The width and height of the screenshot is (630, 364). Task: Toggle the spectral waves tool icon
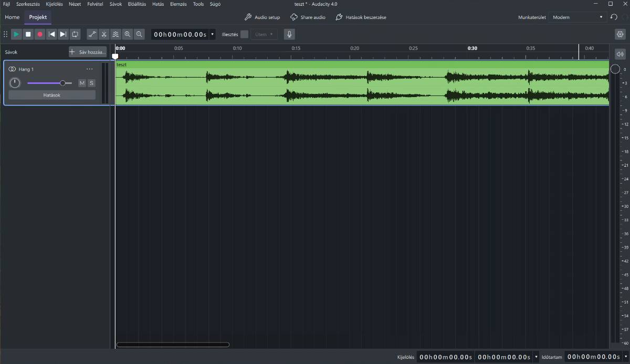click(115, 34)
